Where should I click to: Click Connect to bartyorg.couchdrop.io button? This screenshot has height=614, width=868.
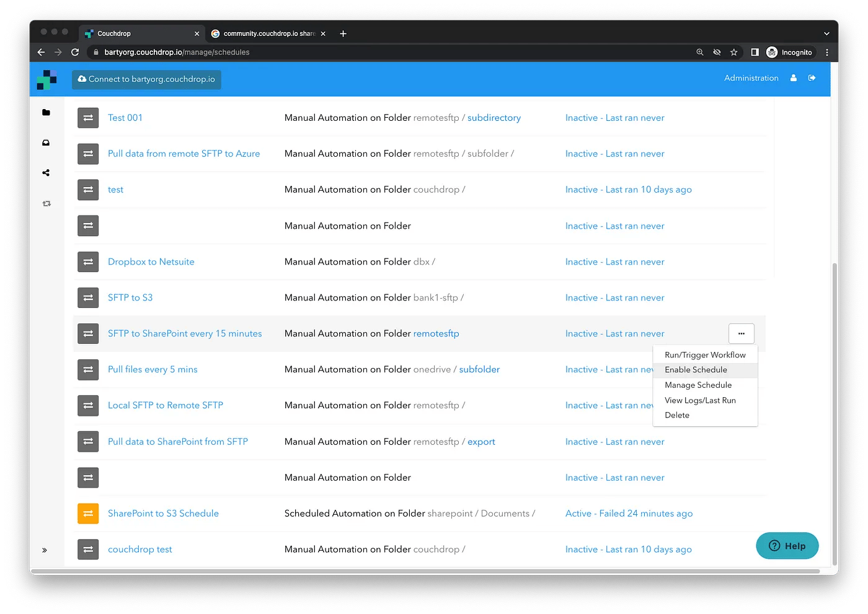(x=146, y=79)
